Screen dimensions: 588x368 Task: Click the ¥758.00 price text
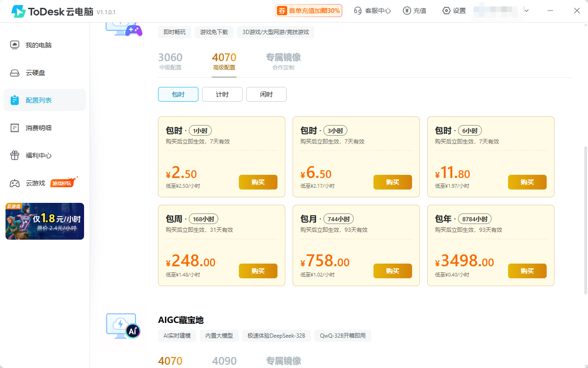(x=325, y=261)
